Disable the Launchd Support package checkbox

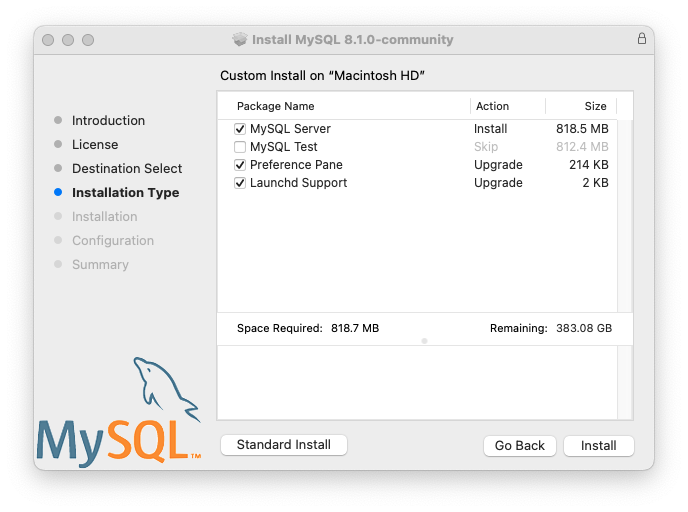pos(240,183)
